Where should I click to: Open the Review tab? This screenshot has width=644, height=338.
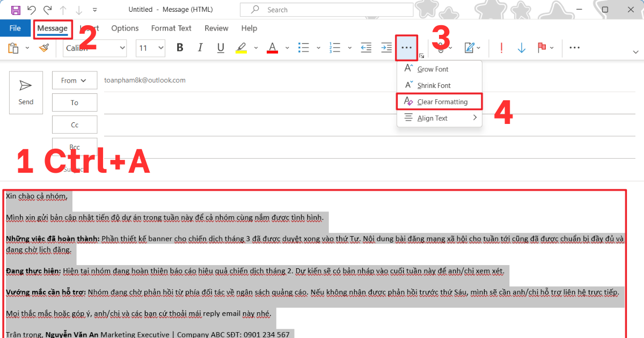point(216,28)
